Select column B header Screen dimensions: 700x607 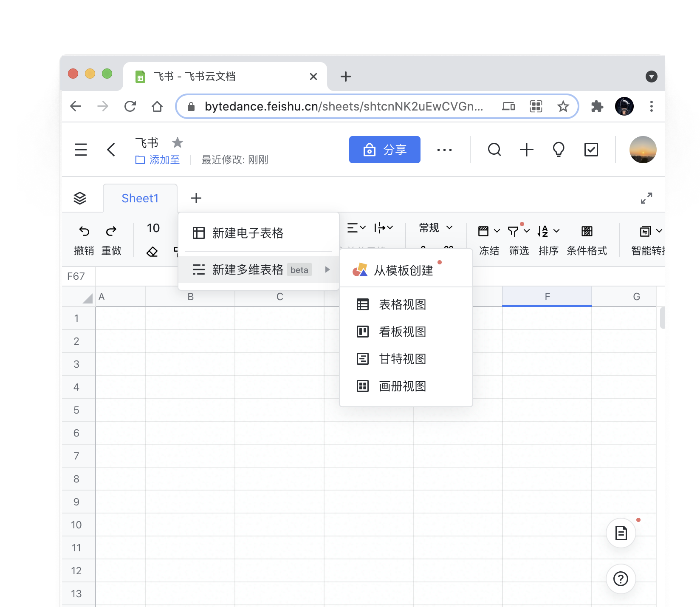[191, 297]
